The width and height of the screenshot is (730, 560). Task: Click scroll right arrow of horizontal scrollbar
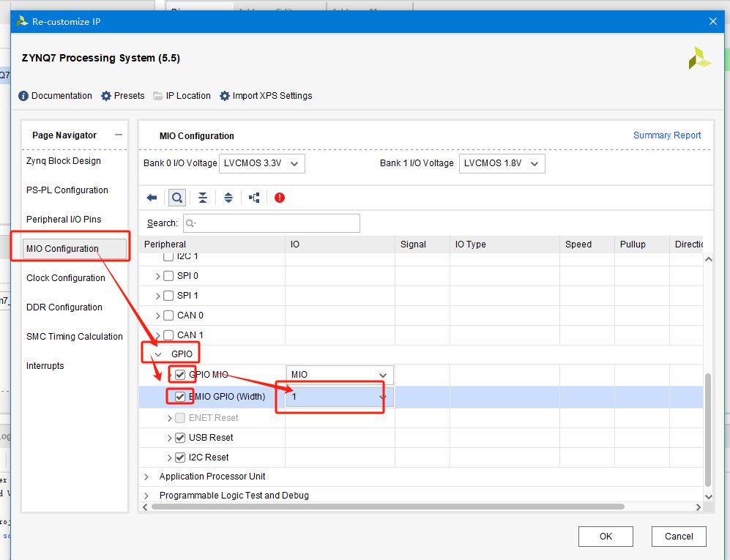[698, 507]
